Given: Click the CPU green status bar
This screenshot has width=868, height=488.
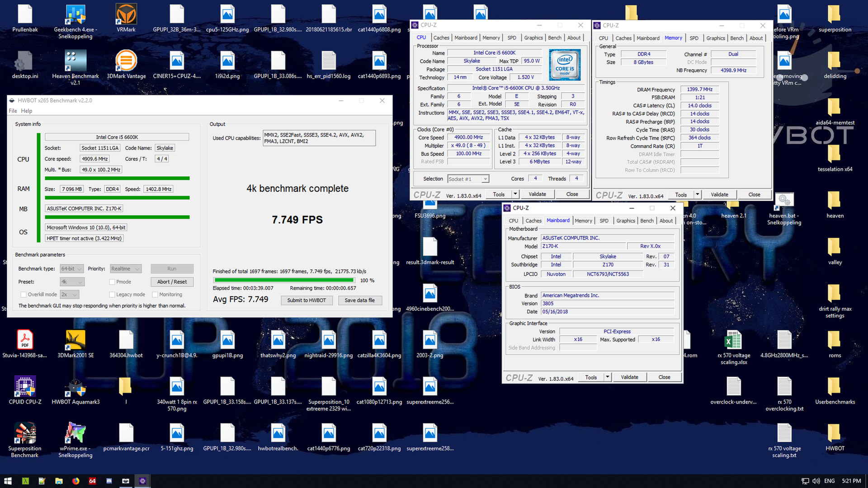Looking at the screenshot, I should point(118,178).
